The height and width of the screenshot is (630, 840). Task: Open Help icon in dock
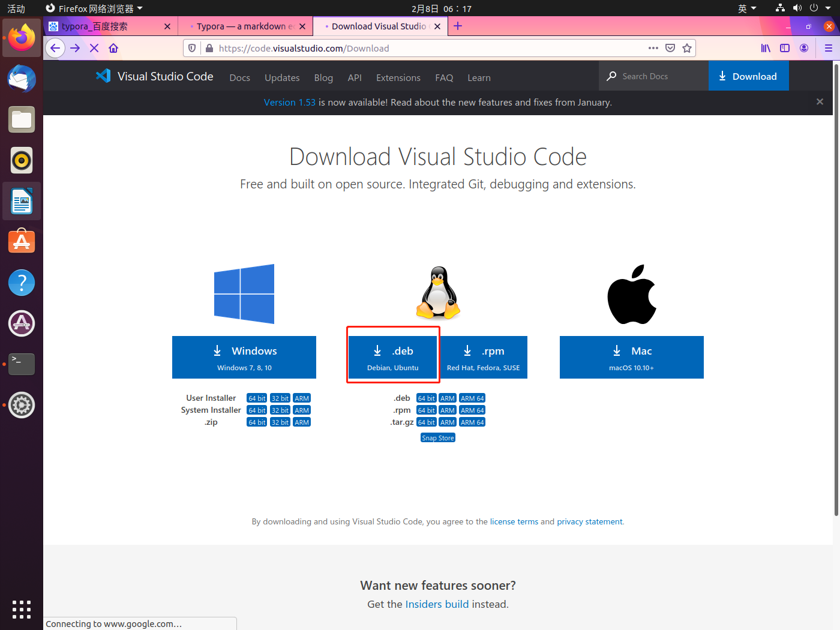(22, 283)
